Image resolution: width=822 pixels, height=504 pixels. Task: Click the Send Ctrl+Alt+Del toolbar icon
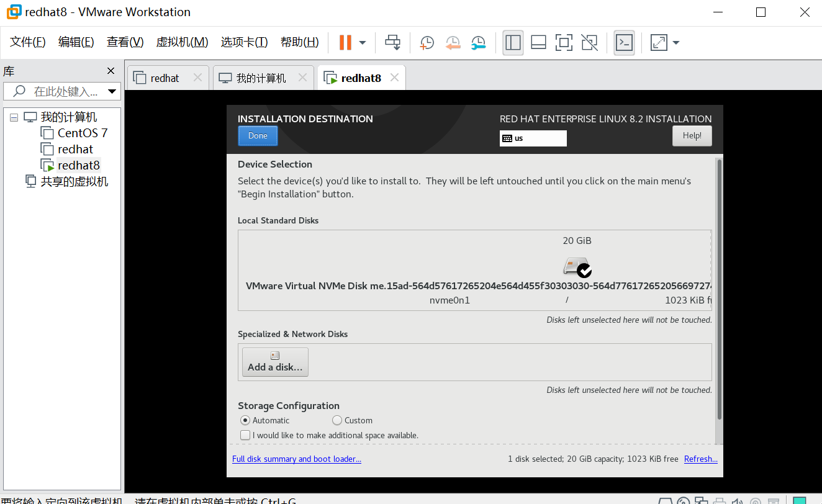[x=392, y=42]
